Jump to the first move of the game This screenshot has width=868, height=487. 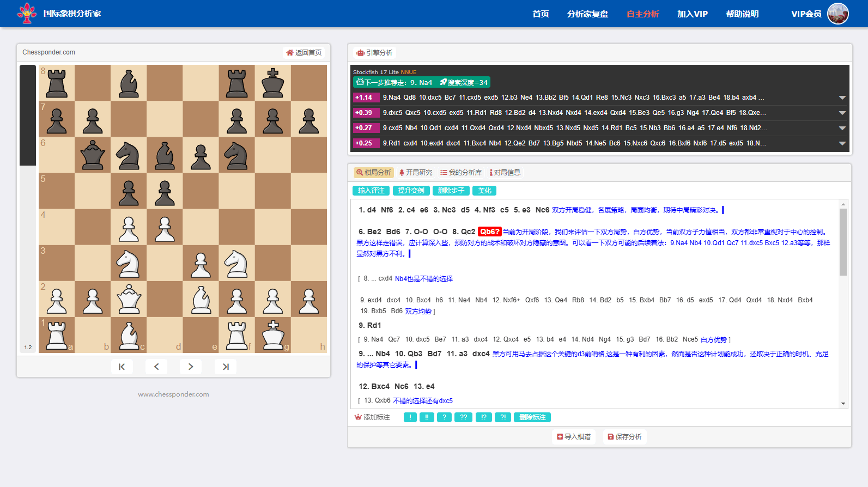point(122,367)
